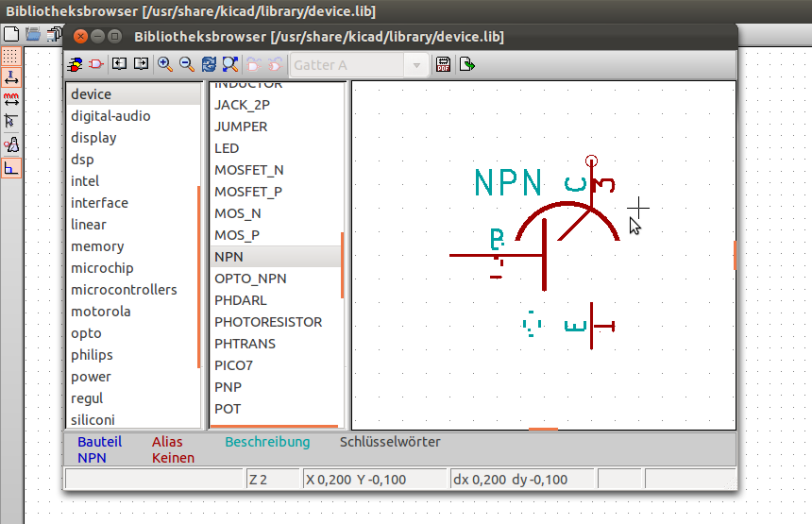The width and height of the screenshot is (812, 524).
Task: Click the component list vertical scrollbar
Action: [343, 265]
